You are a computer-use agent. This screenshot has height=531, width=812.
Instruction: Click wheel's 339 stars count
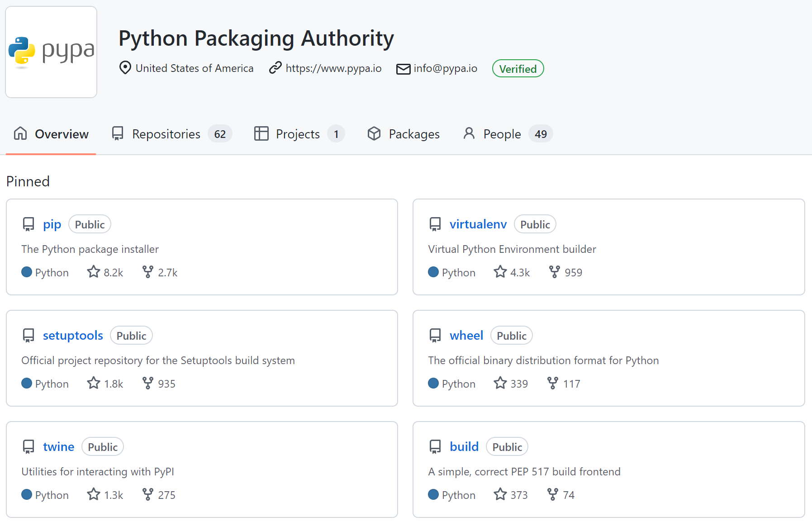[x=519, y=384]
